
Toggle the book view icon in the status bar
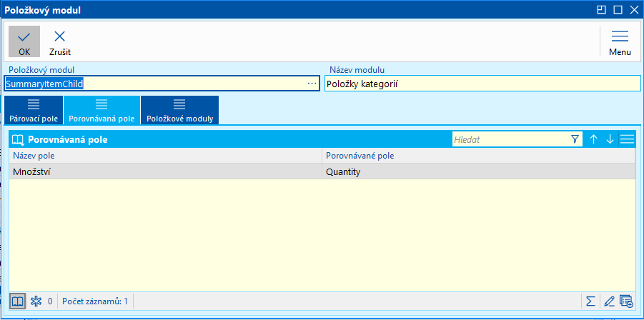point(17,301)
